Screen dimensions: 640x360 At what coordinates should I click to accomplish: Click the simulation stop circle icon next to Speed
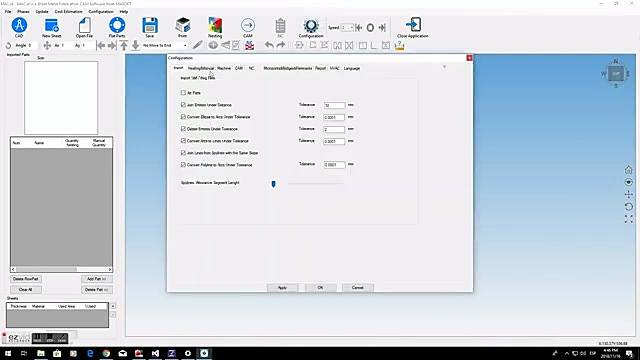(x=370, y=28)
